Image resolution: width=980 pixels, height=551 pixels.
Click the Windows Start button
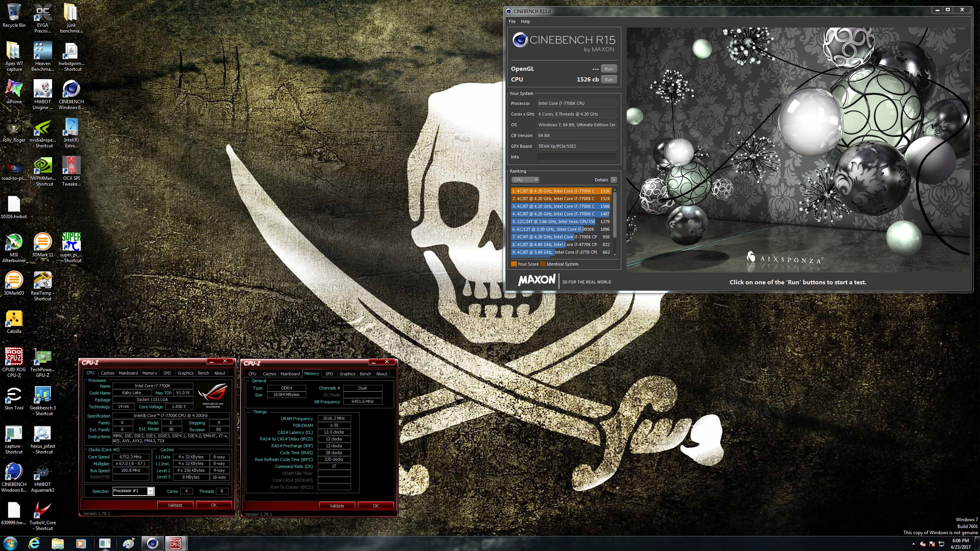tap(10, 543)
